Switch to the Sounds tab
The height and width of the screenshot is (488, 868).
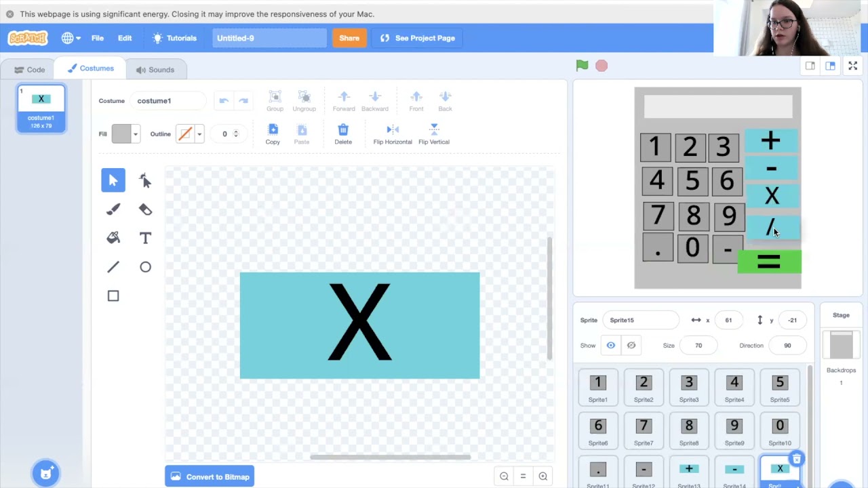point(155,69)
